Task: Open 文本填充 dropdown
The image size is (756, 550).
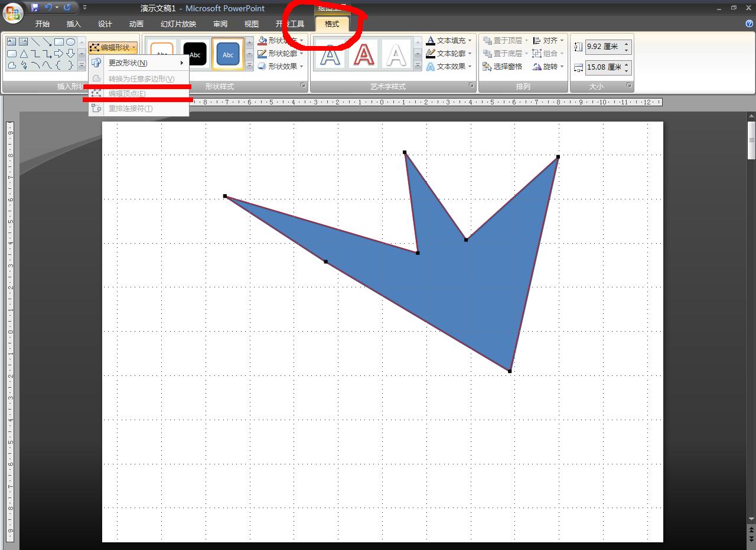Action: [x=449, y=41]
